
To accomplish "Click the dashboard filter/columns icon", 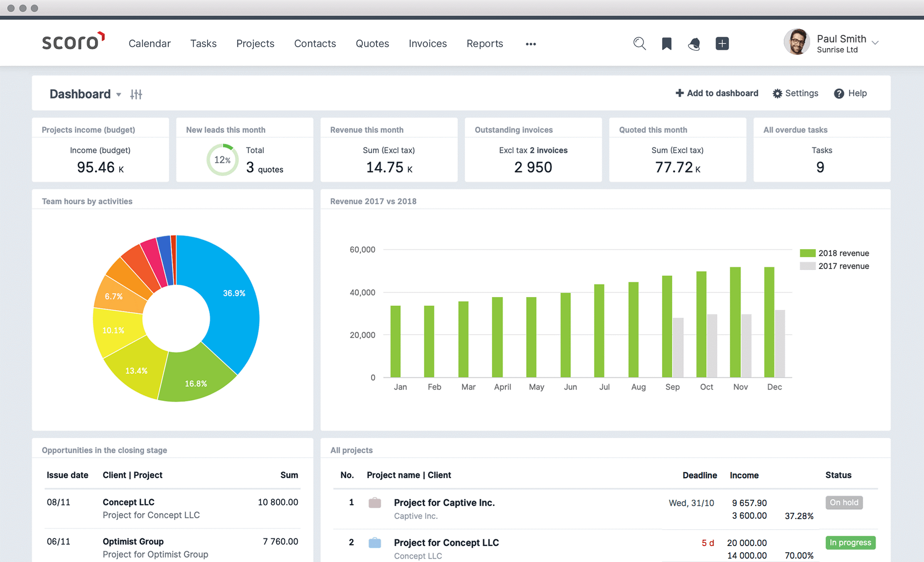I will pos(136,95).
